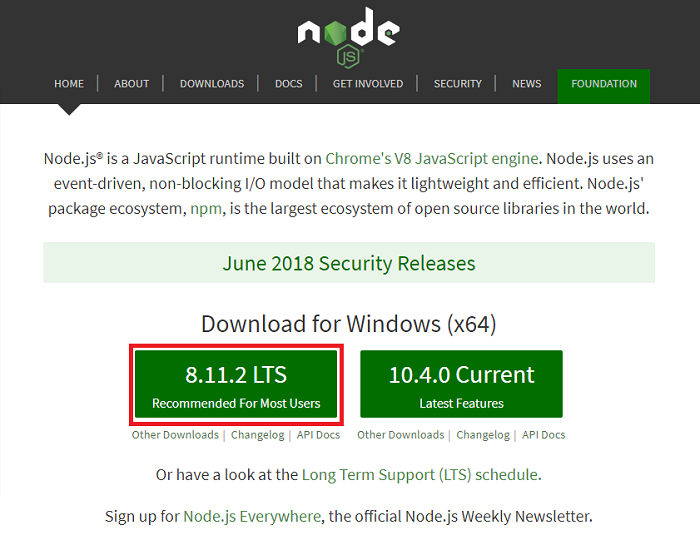Image resolution: width=700 pixels, height=555 pixels.
Task: Go to the ABOUT page
Action: tap(131, 84)
